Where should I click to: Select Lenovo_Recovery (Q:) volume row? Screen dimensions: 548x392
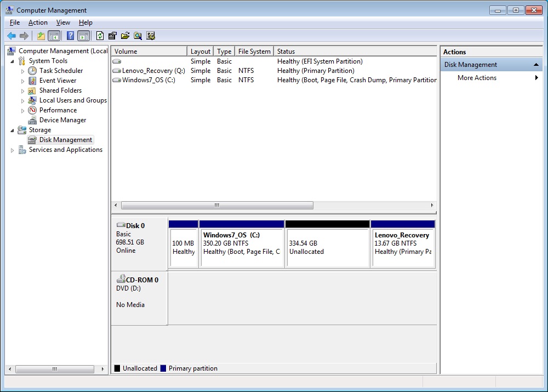click(274, 71)
